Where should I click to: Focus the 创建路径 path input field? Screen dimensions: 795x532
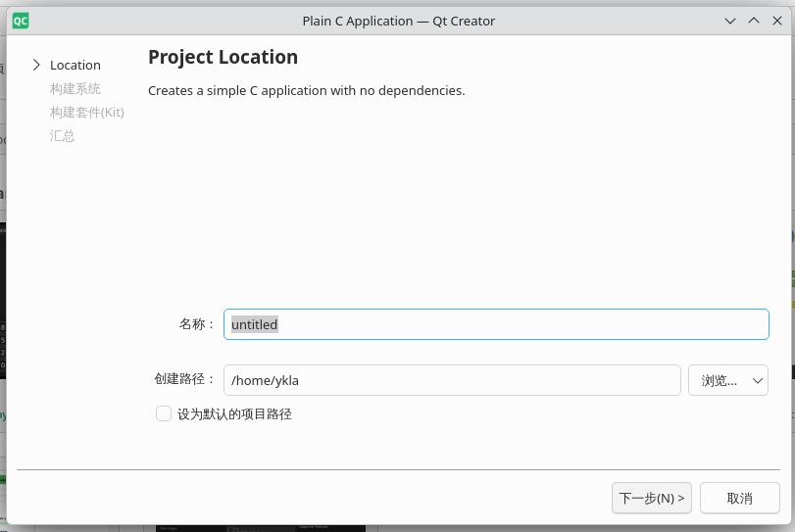click(x=452, y=380)
